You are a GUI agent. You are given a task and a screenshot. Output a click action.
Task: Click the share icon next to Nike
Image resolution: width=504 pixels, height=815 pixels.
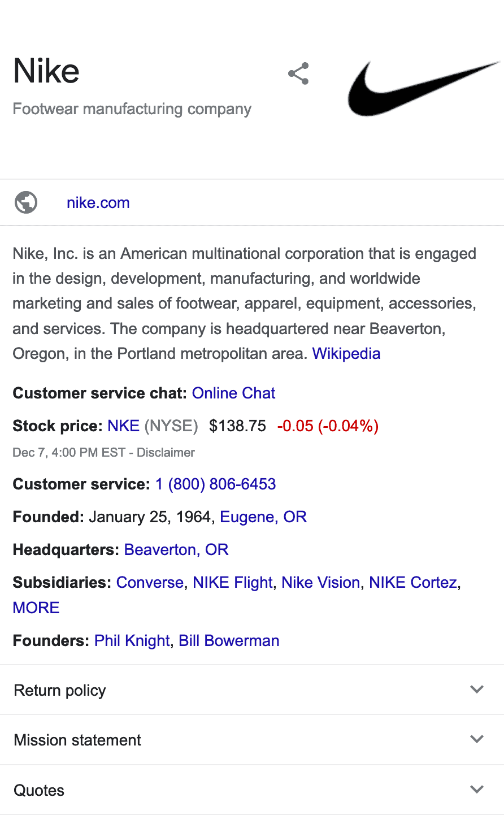coord(298,73)
